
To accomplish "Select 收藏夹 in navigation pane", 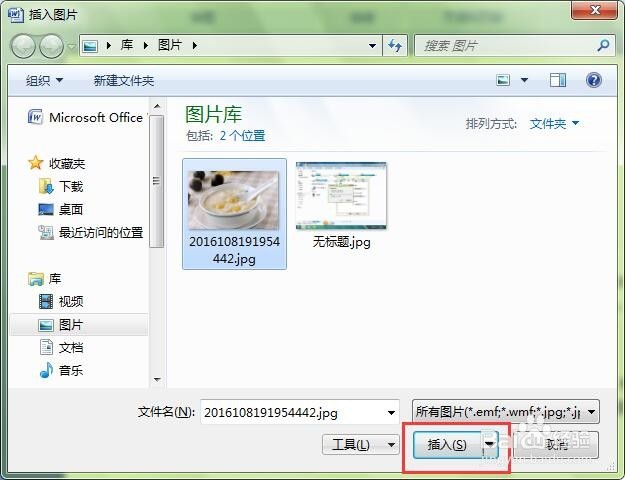I will 67,163.
